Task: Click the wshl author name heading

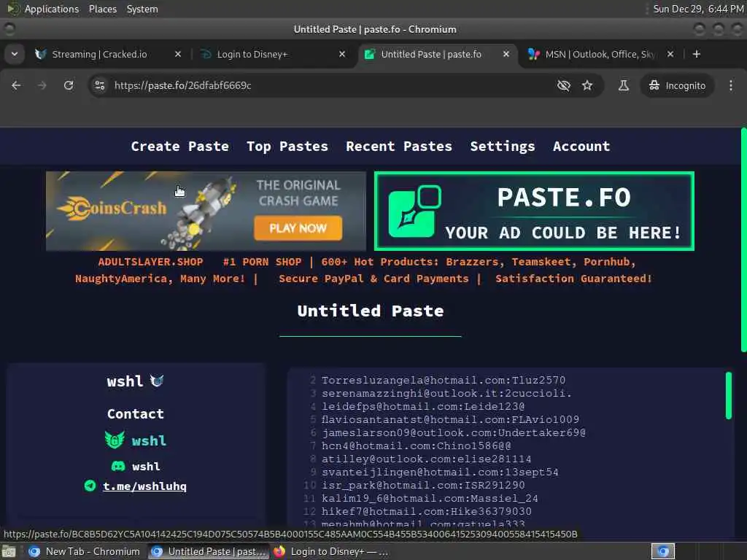Action: 125,381
